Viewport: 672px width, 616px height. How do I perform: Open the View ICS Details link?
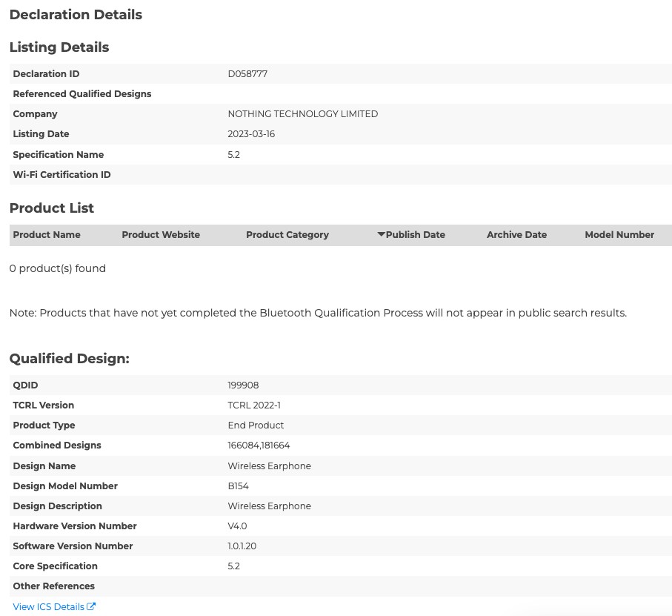[x=49, y=606]
